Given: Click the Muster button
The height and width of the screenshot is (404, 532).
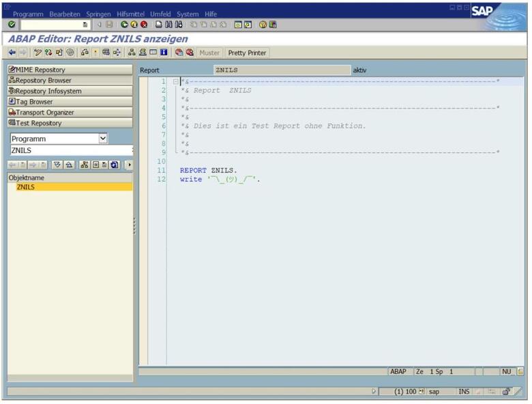Looking at the screenshot, I should click(209, 53).
